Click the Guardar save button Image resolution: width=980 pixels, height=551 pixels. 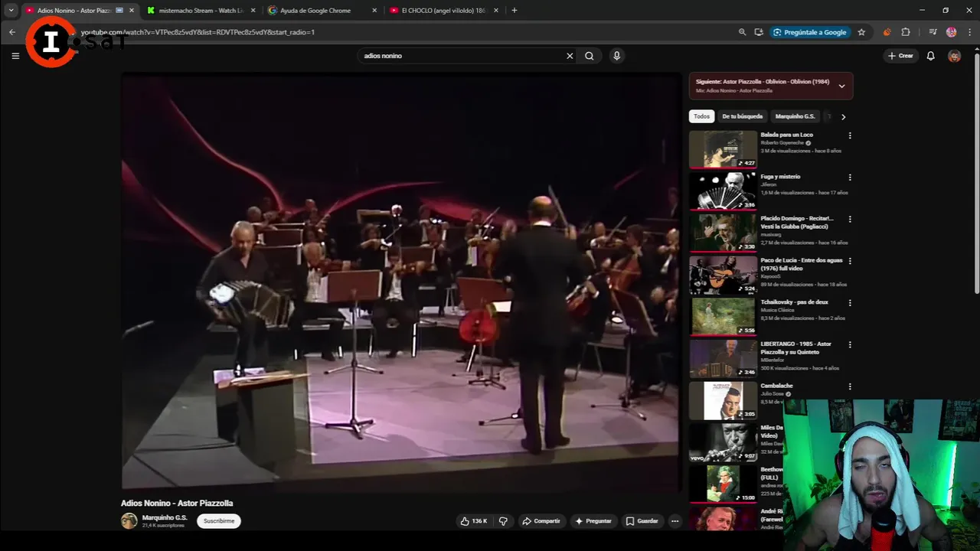[x=642, y=521]
